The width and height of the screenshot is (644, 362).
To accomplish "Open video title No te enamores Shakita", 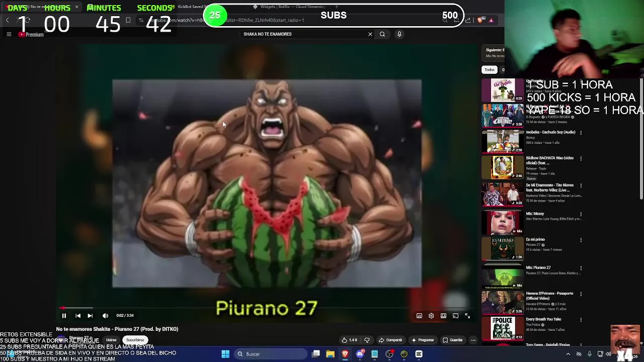I will click(117, 329).
